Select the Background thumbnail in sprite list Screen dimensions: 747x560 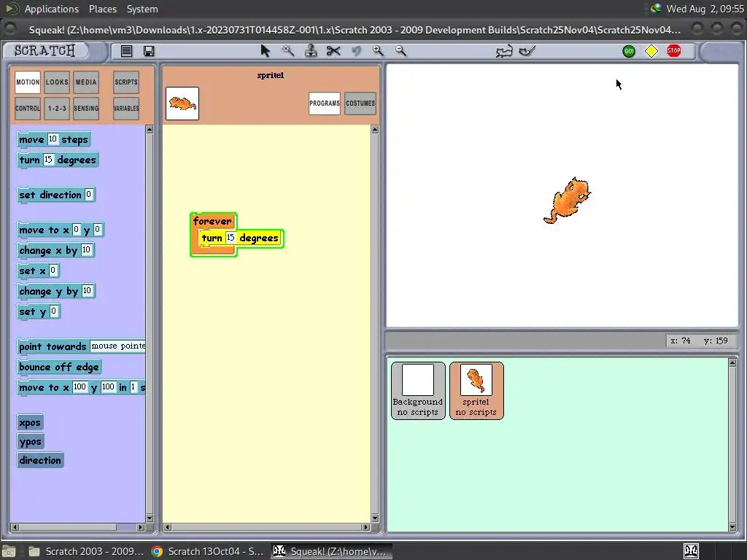[x=418, y=391]
